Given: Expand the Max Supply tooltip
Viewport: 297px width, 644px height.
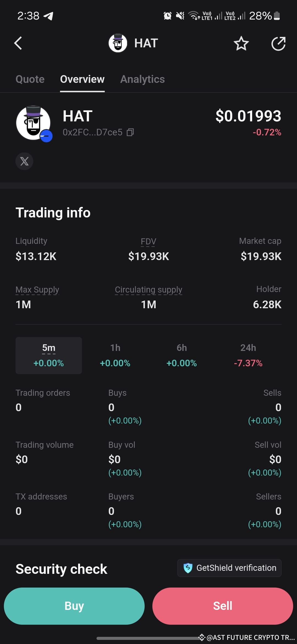Looking at the screenshot, I should pos(37,290).
